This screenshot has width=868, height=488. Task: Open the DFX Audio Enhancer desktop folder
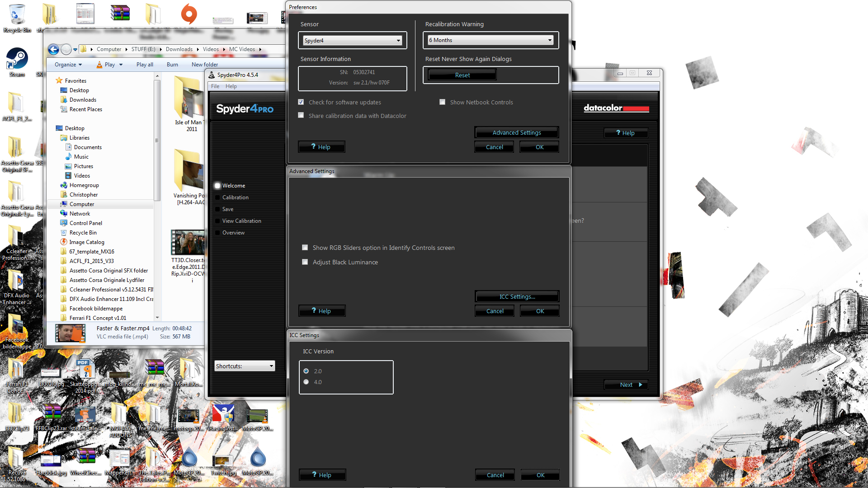click(x=16, y=287)
